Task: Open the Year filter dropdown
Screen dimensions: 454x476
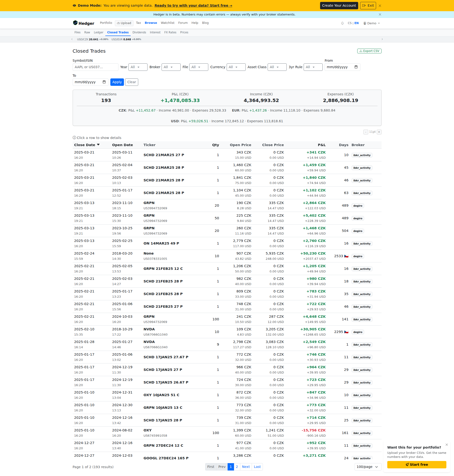Action: (138, 67)
